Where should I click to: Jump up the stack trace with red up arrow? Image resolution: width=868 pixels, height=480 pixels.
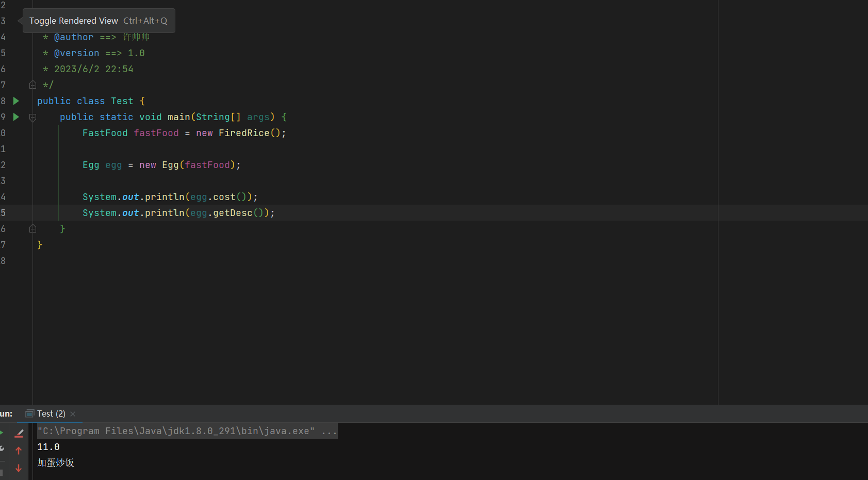tap(19, 451)
